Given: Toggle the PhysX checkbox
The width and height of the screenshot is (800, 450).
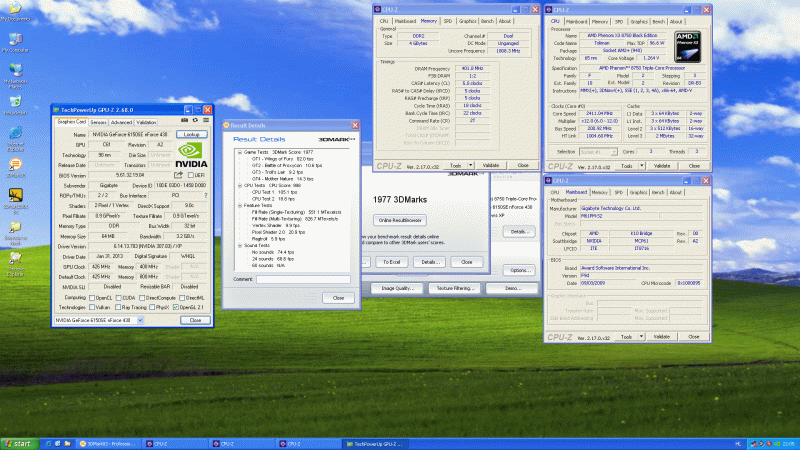Looking at the screenshot, I should (152, 307).
